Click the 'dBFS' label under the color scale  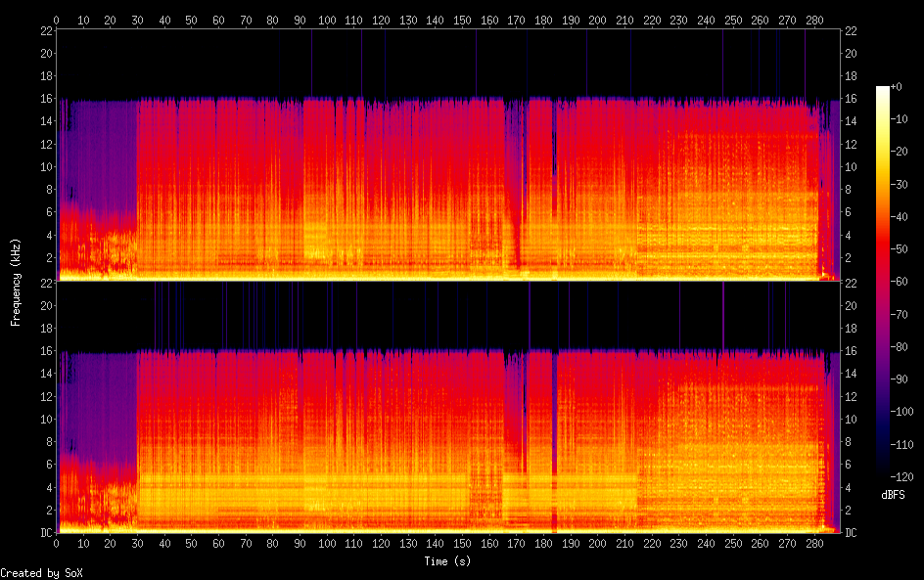[x=893, y=495]
